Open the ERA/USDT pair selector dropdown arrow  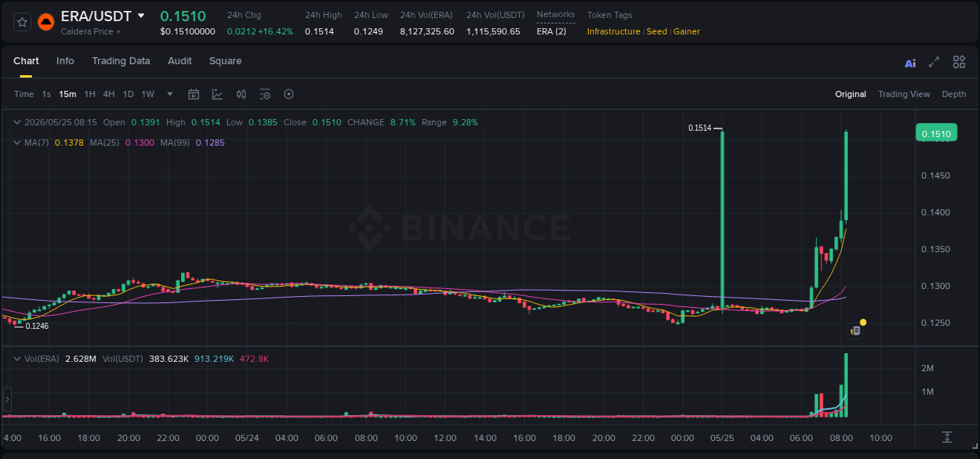point(141,16)
